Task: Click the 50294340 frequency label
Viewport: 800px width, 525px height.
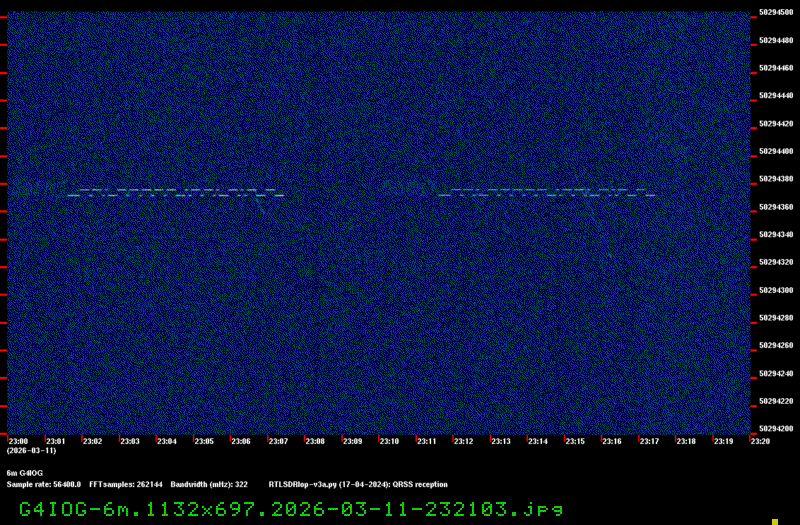Action: click(776, 235)
